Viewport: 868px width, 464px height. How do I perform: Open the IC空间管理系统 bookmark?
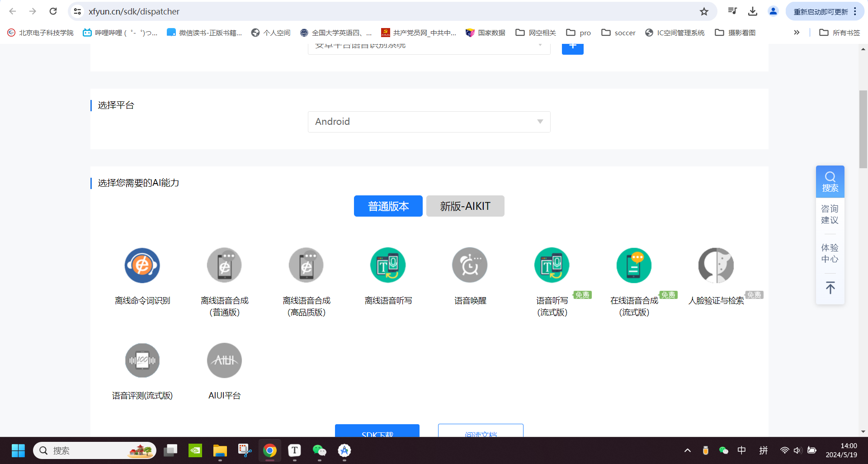tap(675, 33)
